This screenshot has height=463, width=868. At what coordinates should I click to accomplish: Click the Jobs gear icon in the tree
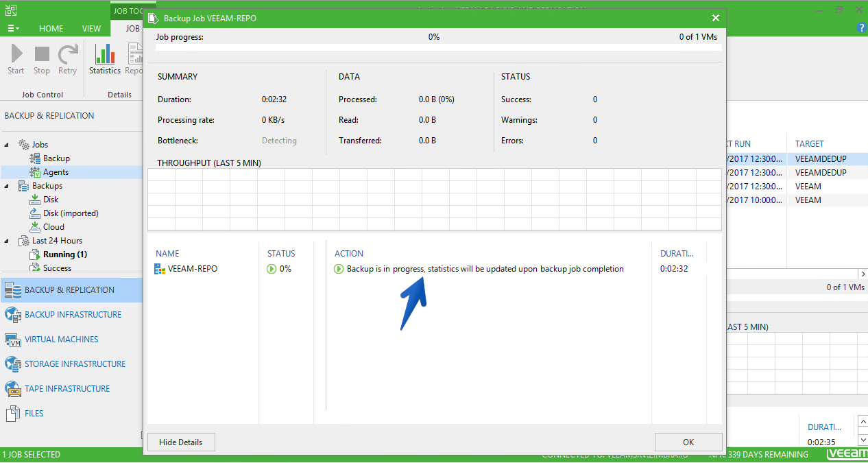click(x=23, y=145)
